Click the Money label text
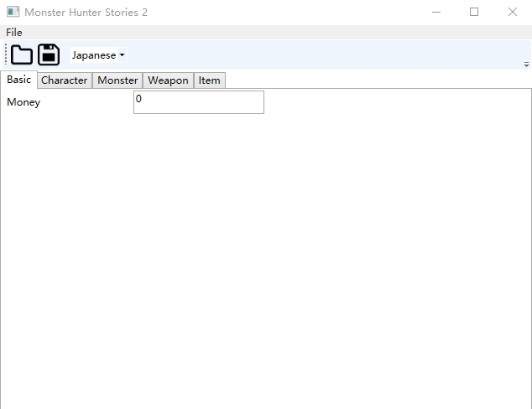 coord(23,102)
